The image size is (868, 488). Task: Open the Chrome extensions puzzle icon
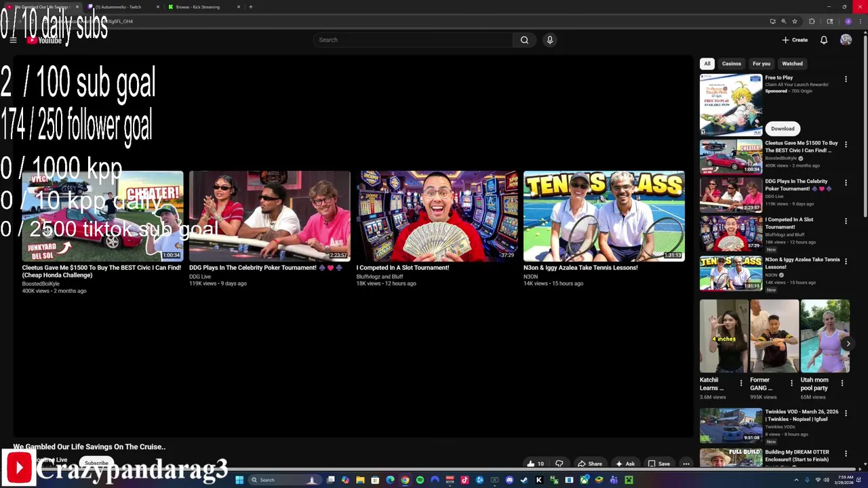point(812,21)
